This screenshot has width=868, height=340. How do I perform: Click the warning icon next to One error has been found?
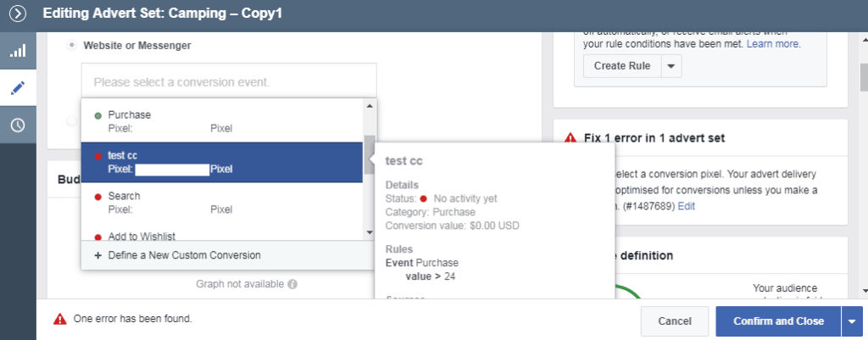[x=60, y=319]
